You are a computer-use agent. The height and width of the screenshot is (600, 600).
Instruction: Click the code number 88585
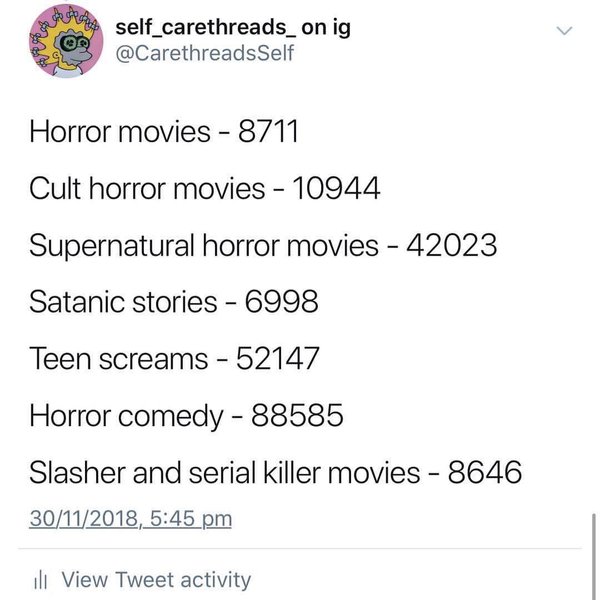(x=298, y=415)
